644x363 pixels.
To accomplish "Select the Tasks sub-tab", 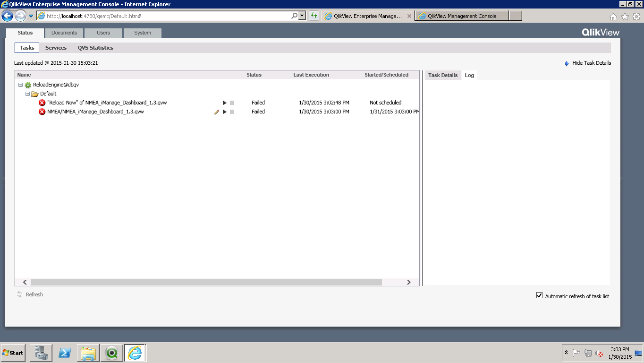I will (27, 48).
